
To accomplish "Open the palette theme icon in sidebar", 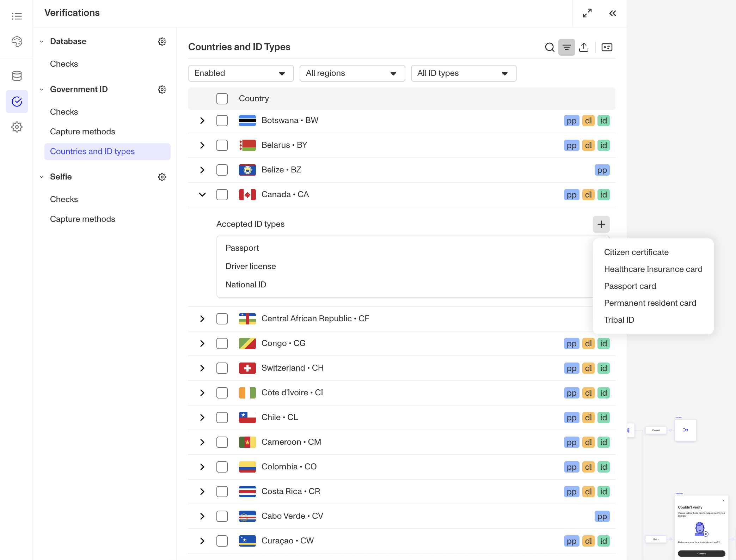I will point(17,42).
